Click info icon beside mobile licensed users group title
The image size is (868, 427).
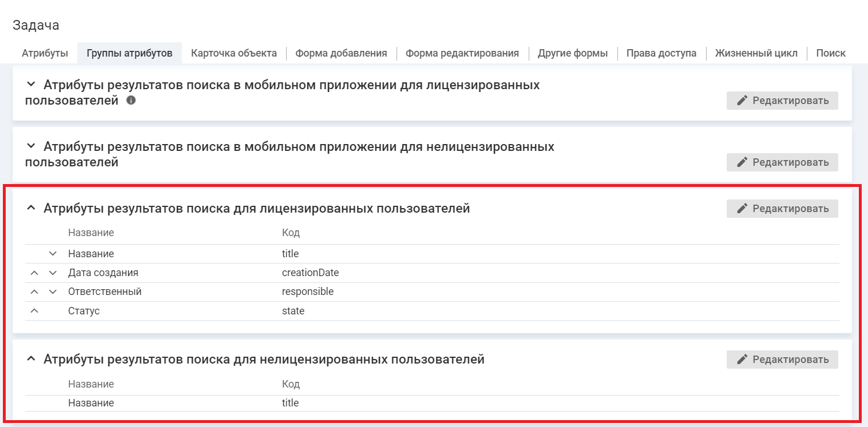tap(131, 101)
